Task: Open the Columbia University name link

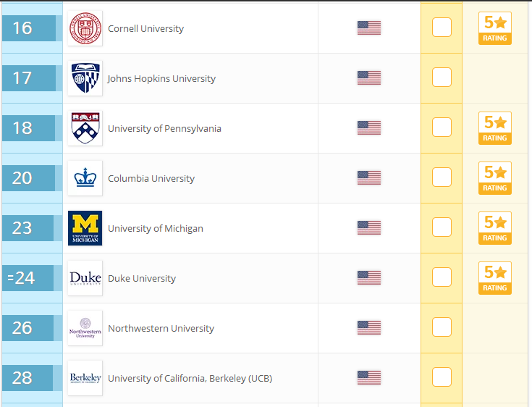Action: 151,179
